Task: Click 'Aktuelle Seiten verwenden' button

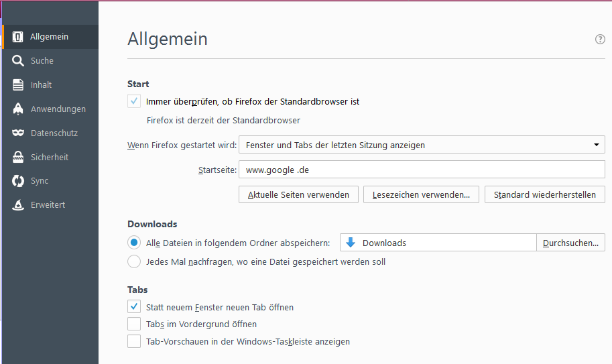Action: (x=298, y=194)
